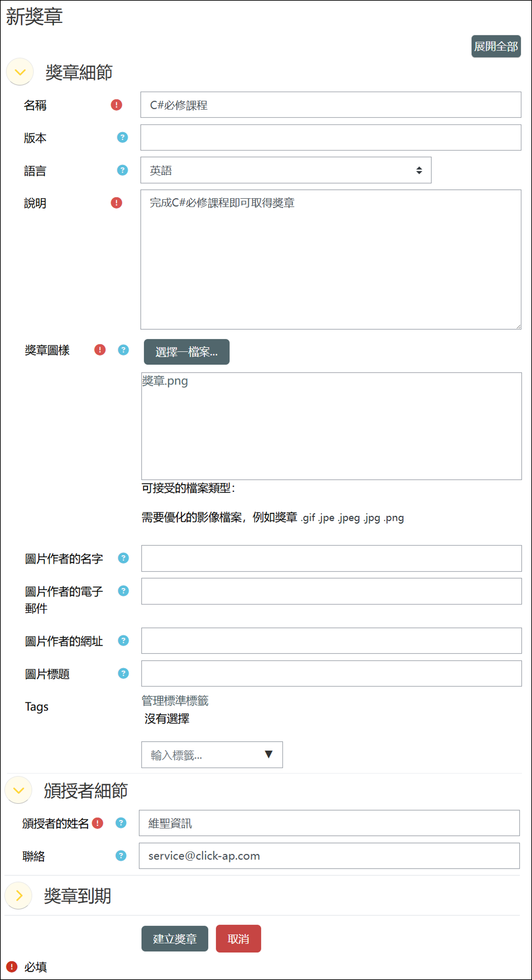The image size is (532, 980).
Task: Open help for 圖片作者的名字
Action: point(123,558)
